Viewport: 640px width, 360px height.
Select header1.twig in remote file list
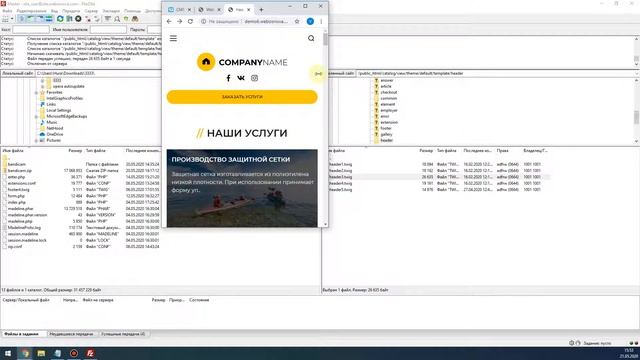click(340, 164)
